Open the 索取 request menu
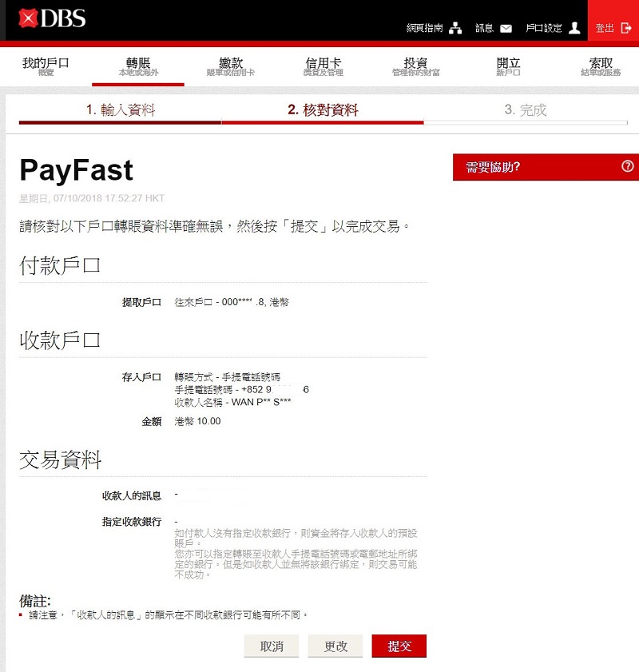The image size is (639, 672). 601,67
